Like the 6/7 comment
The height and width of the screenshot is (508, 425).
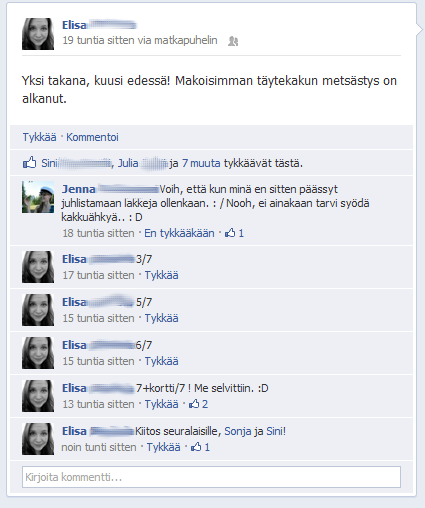[x=161, y=361]
